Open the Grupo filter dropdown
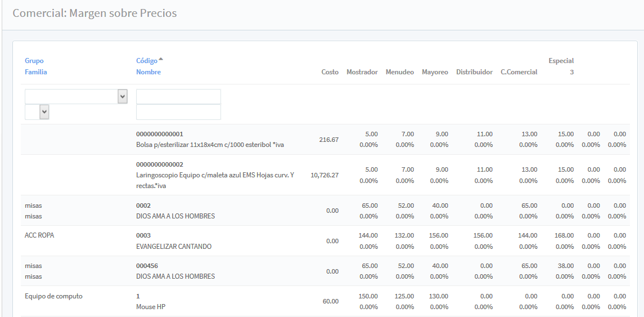Viewport: 644px width, 317px height. (x=76, y=96)
